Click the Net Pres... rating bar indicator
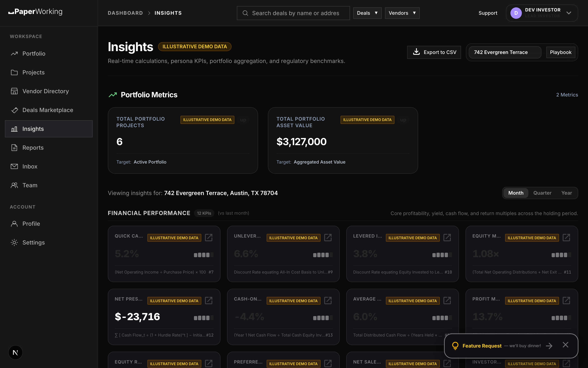 tap(204, 318)
